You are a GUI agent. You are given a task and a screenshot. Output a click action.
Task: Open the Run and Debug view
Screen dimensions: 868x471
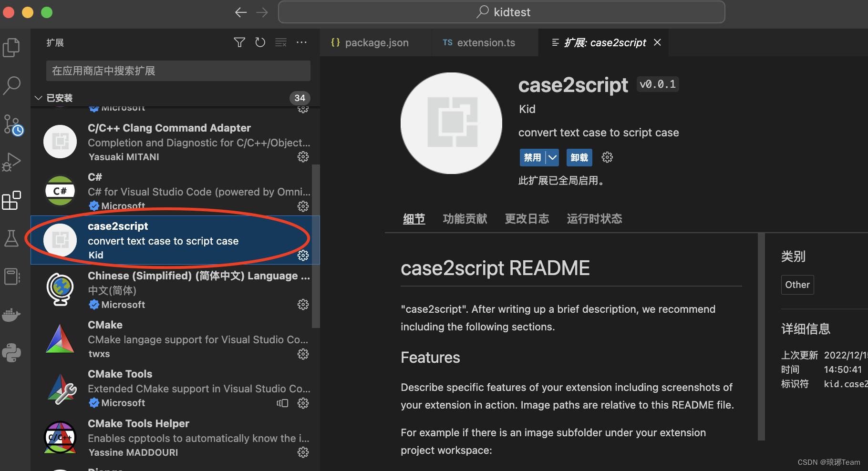pyautogui.click(x=11, y=162)
